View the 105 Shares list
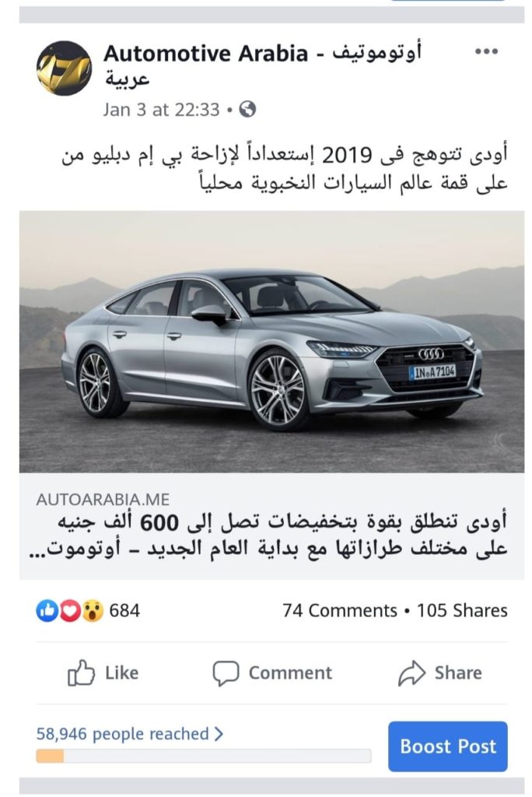 [x=462, y=610]
